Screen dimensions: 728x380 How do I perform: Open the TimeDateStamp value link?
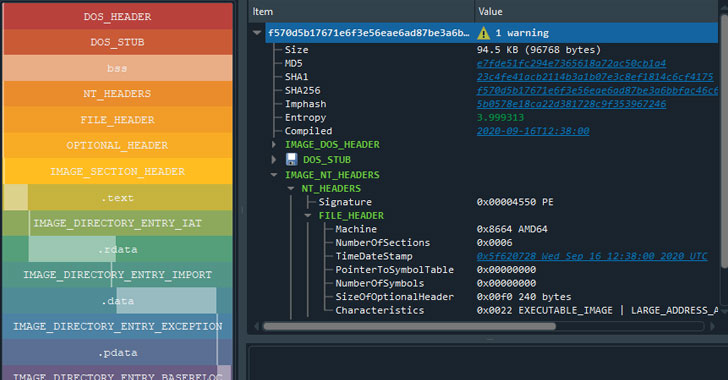tap(592, 256)
